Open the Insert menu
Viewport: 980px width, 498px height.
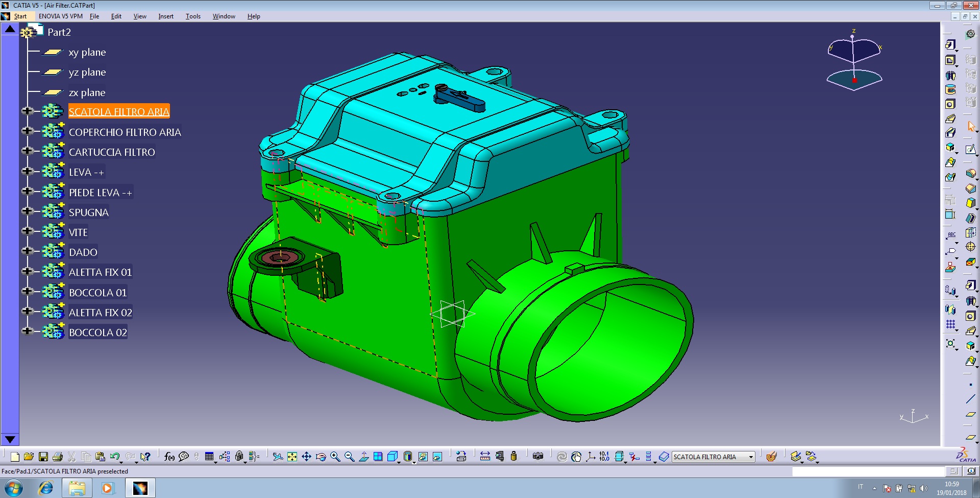[166, 16]
